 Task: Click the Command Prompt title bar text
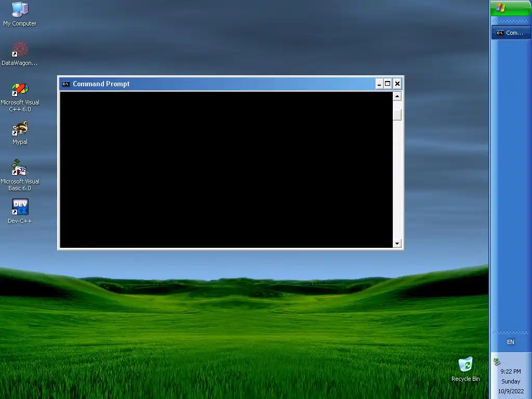101,84
